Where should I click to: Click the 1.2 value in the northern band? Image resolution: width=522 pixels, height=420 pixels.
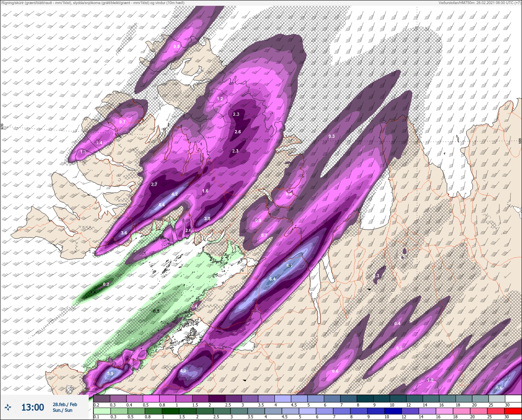[x=220, y=99]
